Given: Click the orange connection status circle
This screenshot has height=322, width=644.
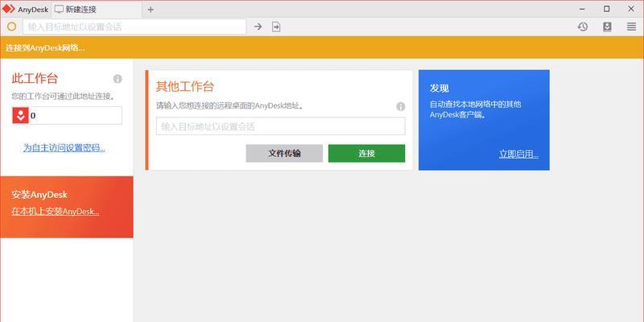Looking at the screenshot, I should tap(12, 27).
